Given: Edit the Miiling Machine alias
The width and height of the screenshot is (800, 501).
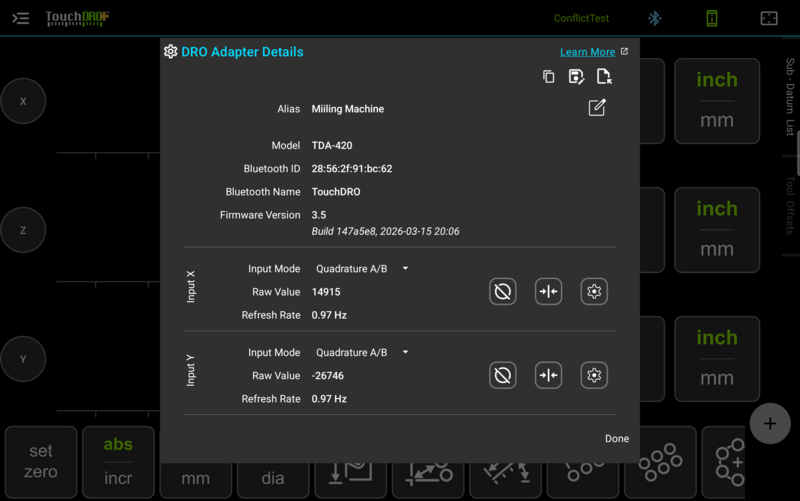Looking at the screenshot, I should pyautogui.click(x=596, y=108).
